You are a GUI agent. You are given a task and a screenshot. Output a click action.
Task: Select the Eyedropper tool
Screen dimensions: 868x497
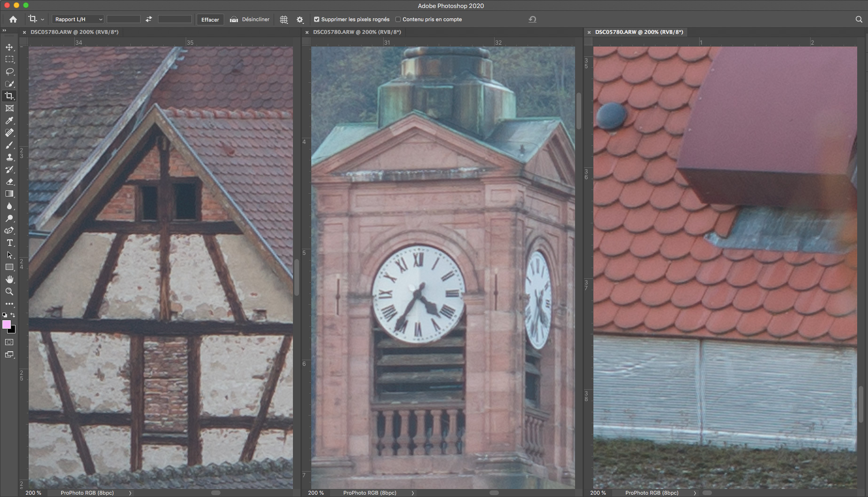9,120
